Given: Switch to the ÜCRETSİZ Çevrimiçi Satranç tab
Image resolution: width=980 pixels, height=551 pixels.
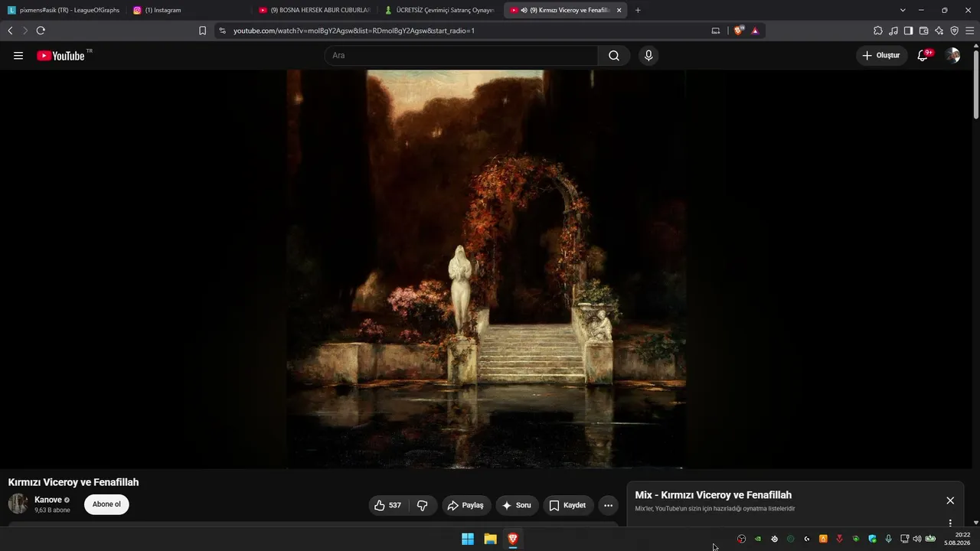Looking at the screenshot, I should pos(440,10).
